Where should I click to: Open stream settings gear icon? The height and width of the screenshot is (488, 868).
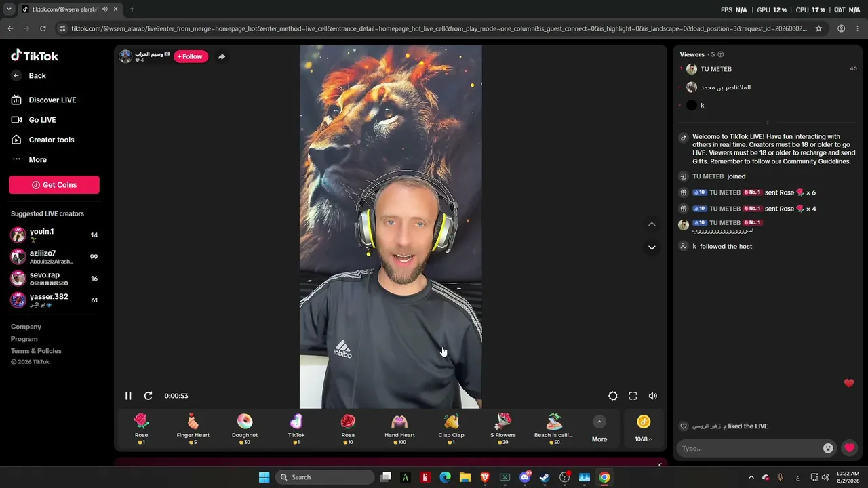(x=613, y=396)
